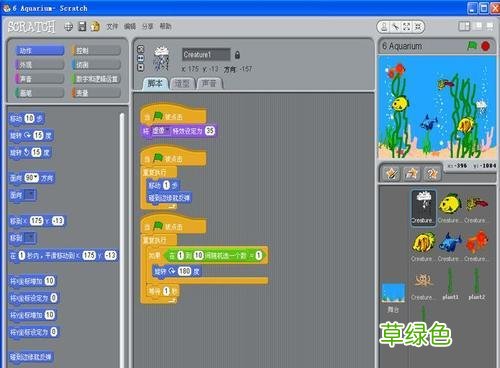
Task: Click the green flag to start project
Action: tap(472, 46)
